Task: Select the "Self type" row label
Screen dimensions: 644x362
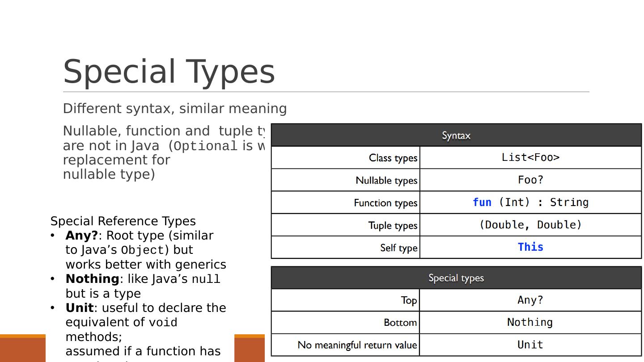Action: 398,248
